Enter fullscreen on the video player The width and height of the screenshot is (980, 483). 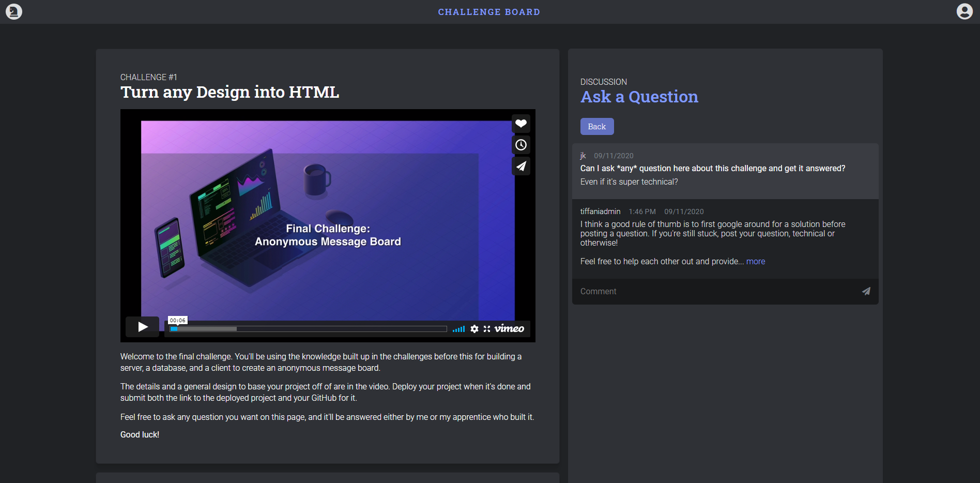(486, 328)
